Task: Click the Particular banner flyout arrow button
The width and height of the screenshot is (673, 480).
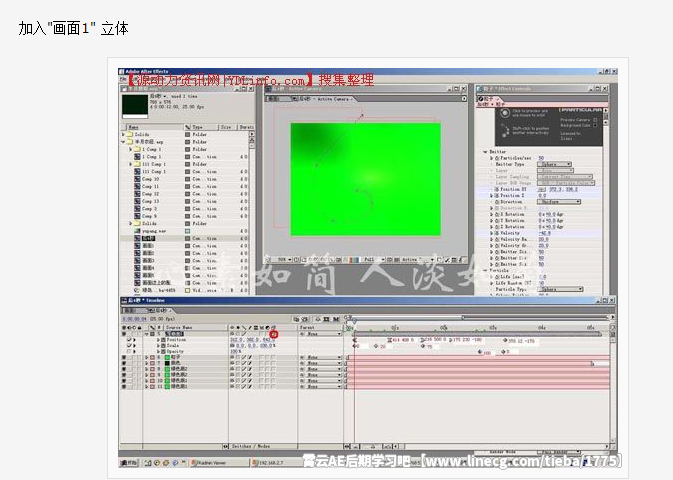Action: click(606, 110)
